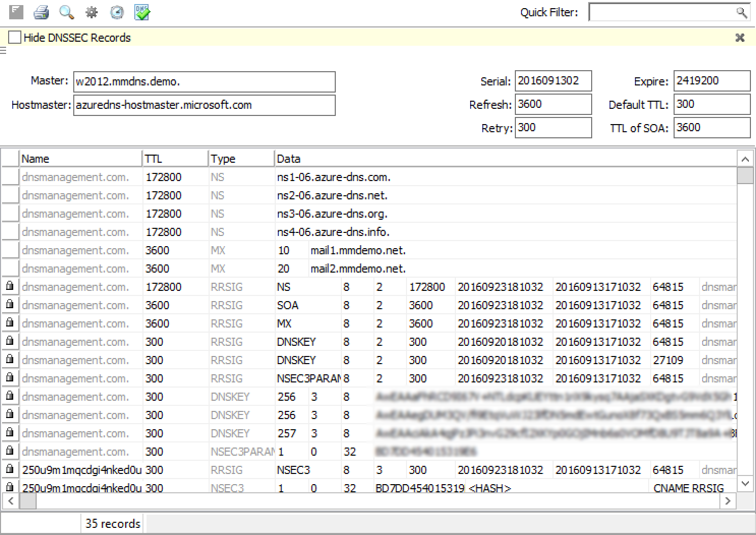The image size is (756, 535).
Task: Open settings via the gear icon
Action: 92,12
